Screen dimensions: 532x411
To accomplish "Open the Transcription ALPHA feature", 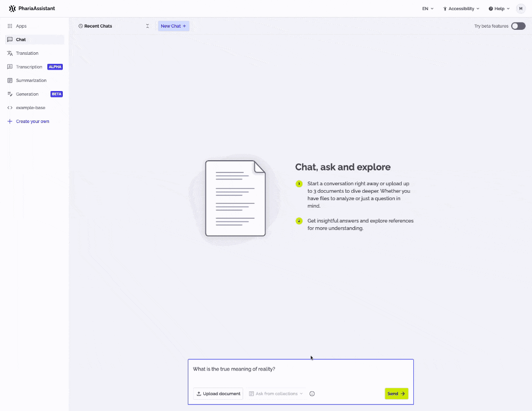I will (x=29, y=67).
